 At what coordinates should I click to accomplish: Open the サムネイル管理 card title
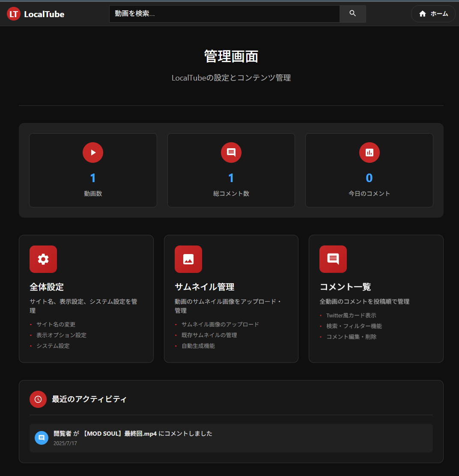(205, 287)
